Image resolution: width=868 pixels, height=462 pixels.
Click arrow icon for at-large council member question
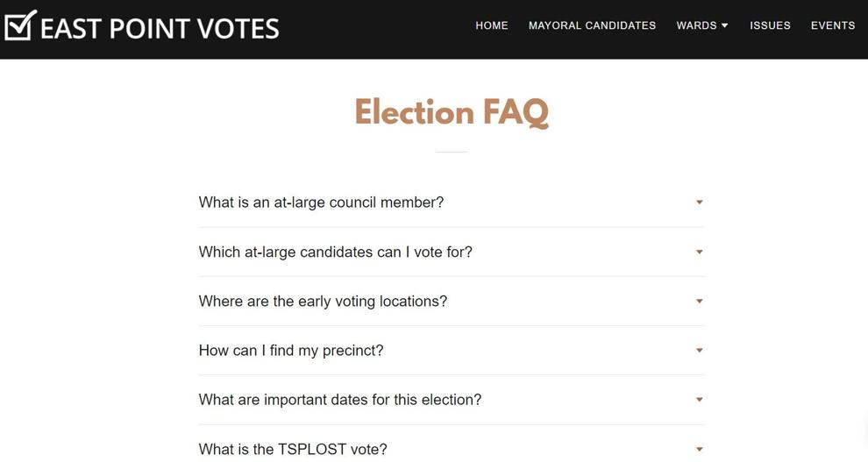(x=699, y=203)
